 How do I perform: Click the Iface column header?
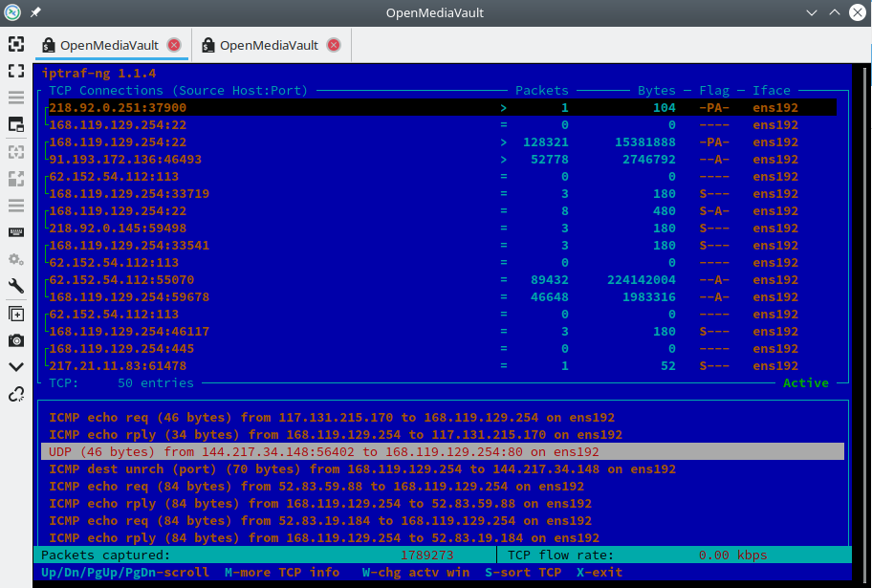(772, 90)
